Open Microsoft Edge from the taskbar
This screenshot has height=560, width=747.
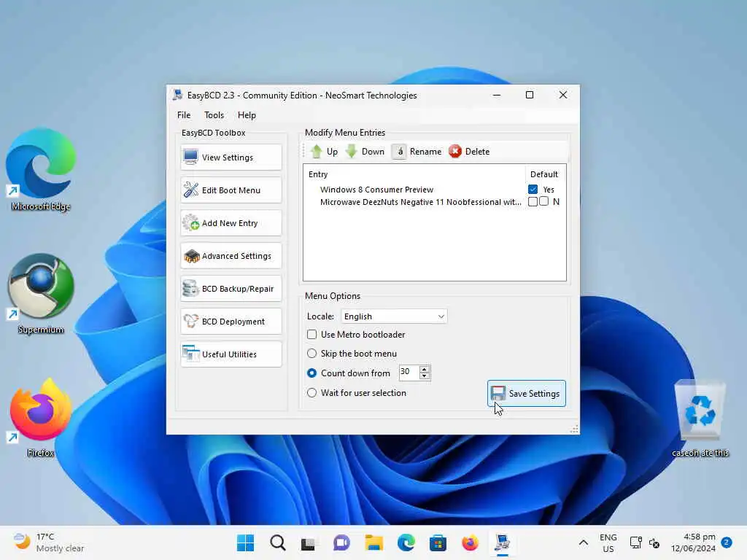pyautogui.click(x=406, y=542)
